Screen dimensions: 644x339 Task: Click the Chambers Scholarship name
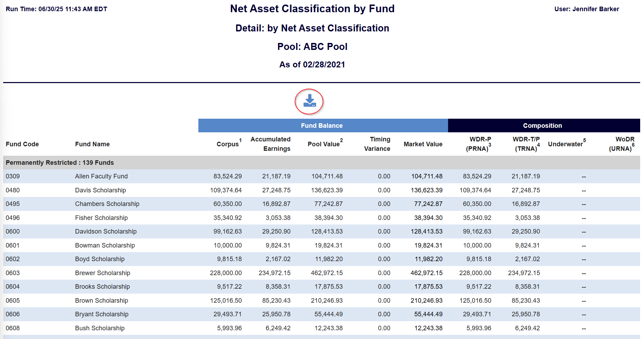(x=107, y=204)
